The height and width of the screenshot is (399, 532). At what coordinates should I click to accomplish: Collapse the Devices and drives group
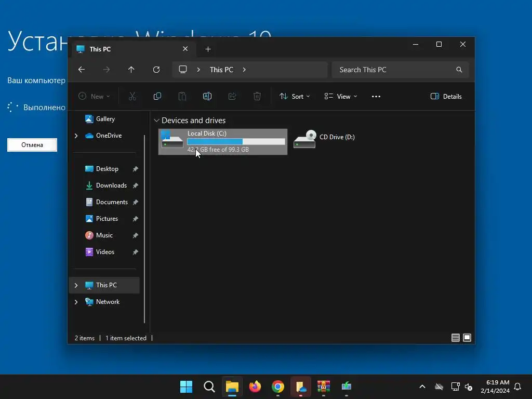[x=156, y=121]
